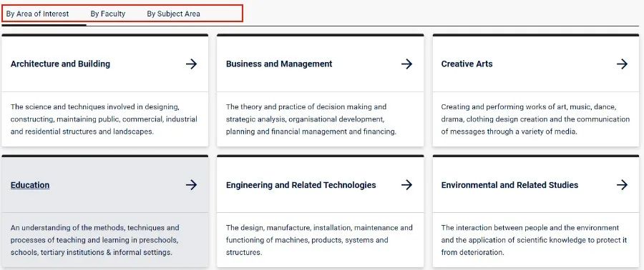Click arrow on Engineering and Related Technologies
644x270 pixels.
tap(406, 185)
